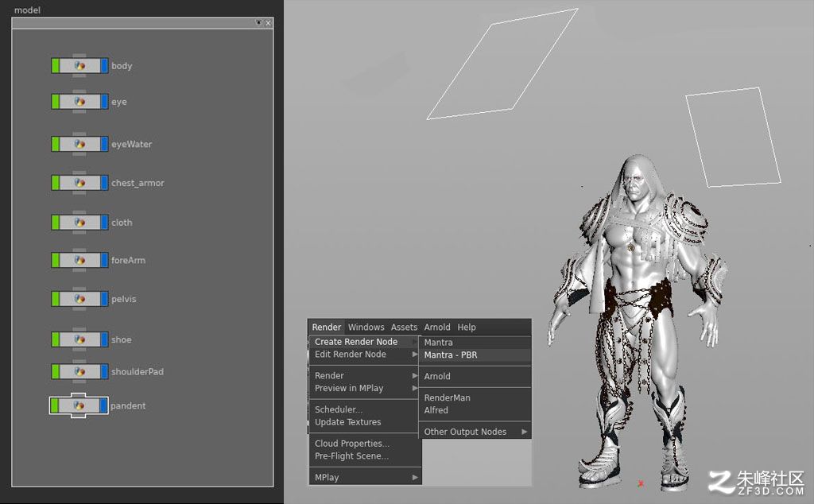Select the shoulderPad node icon

pyautogui.click(x=79, y=372)
